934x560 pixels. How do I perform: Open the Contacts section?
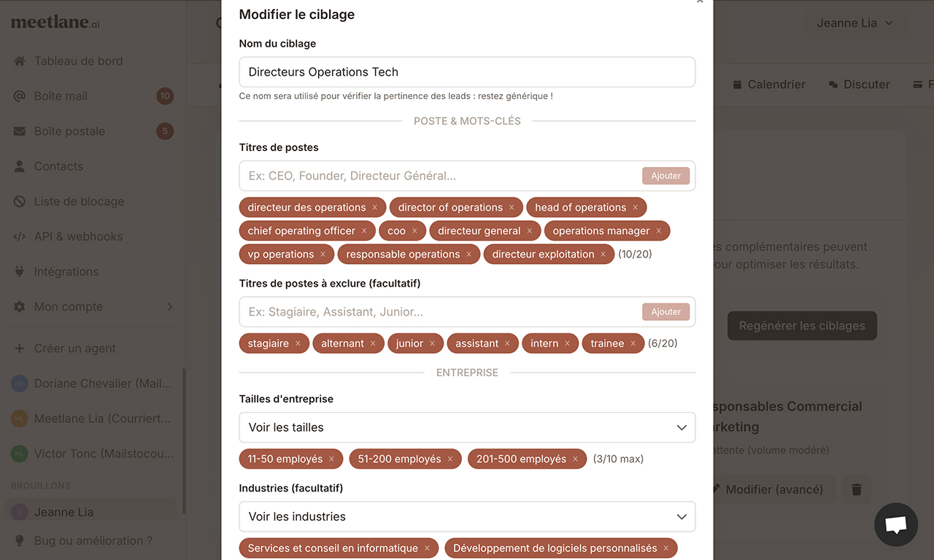pyautogui.click(x=59, y=166)
